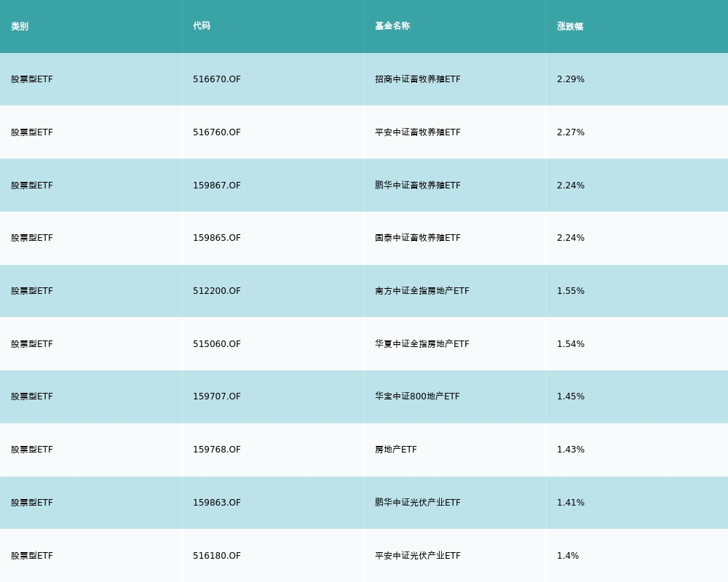Image resolution: width=728 pixels, height=582 pixels.
Task: Select fund code 516670.OF
Action: tap(217, 79)
